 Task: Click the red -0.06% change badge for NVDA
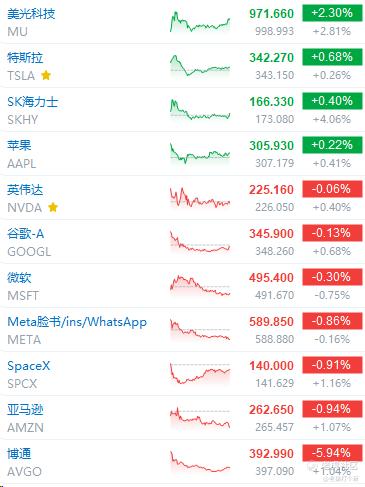[332, 189]
